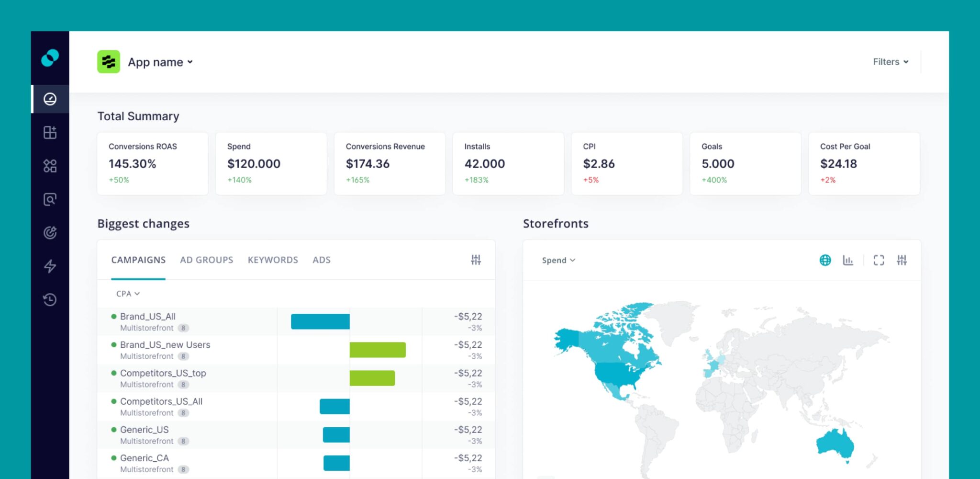Open the automation lightning sidebar icon

pos(50,266)
